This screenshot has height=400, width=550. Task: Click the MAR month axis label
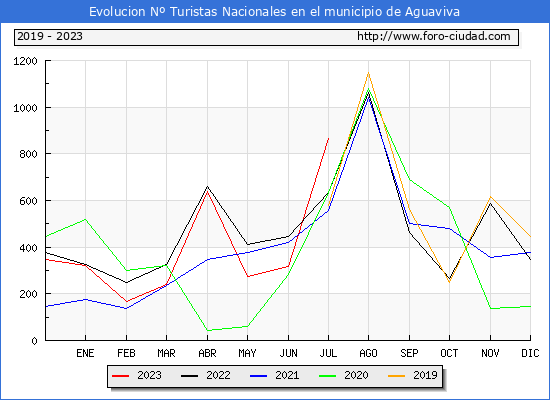[x=166, y=353]
